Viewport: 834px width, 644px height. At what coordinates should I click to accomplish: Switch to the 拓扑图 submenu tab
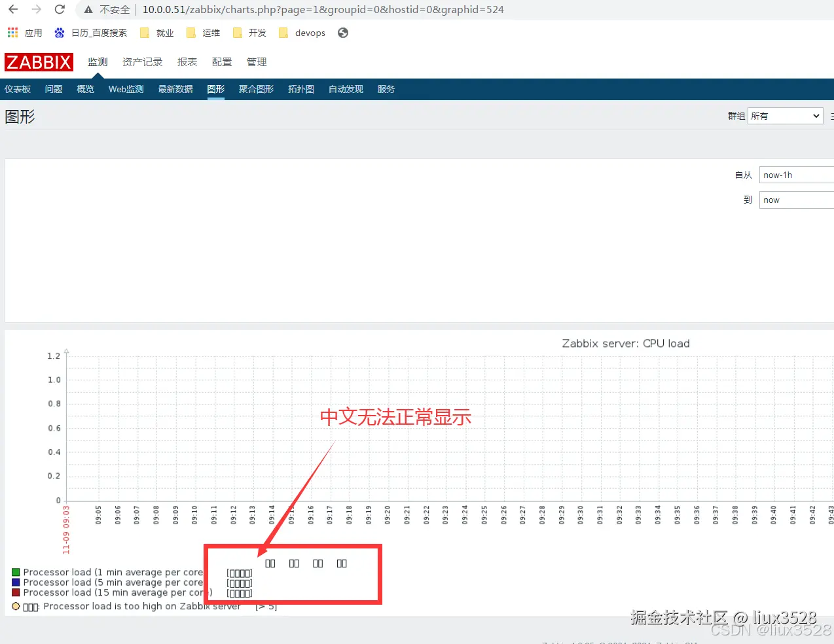click(x=301, y=90)
